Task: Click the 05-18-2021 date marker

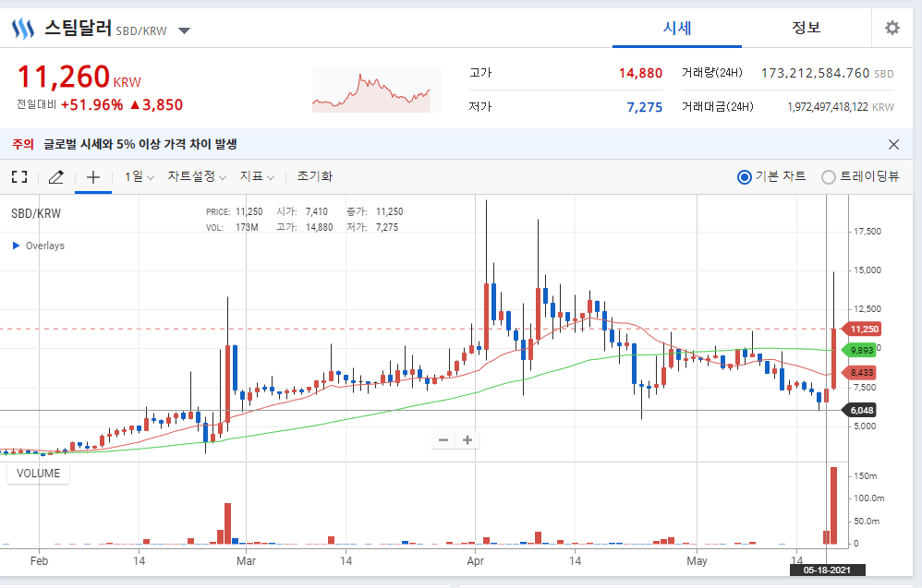Action: pyautogui.click(x=827, y=570)
